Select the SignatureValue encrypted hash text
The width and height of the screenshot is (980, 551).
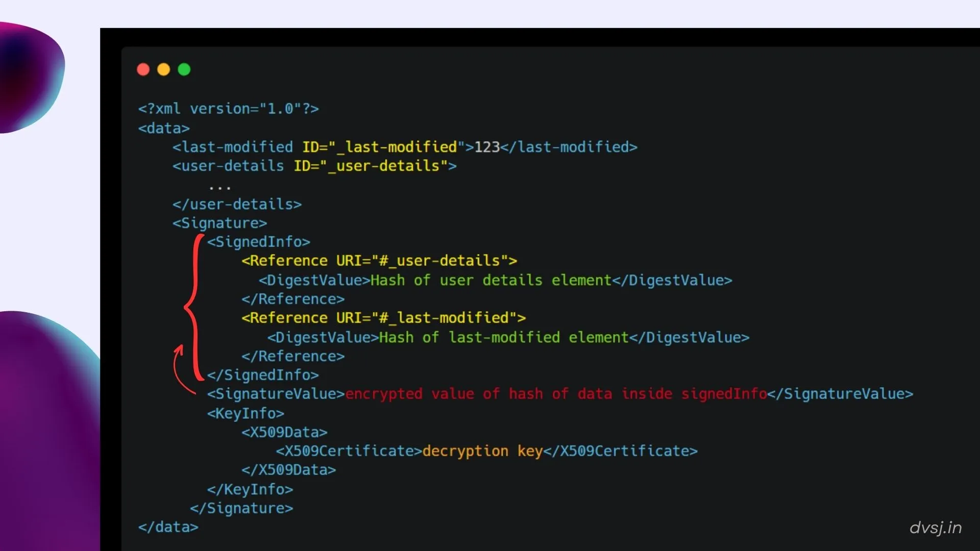(x=556, y=394)
